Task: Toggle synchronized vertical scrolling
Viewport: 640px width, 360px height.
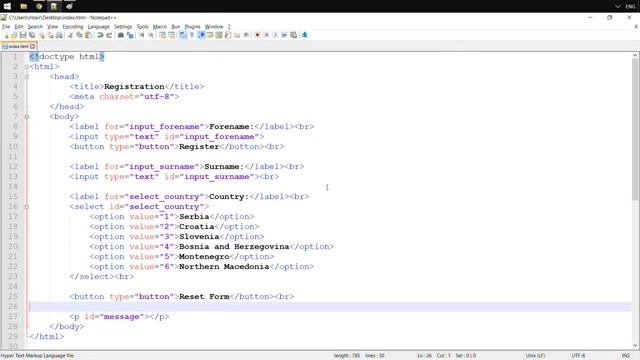Action: (162, 35)
